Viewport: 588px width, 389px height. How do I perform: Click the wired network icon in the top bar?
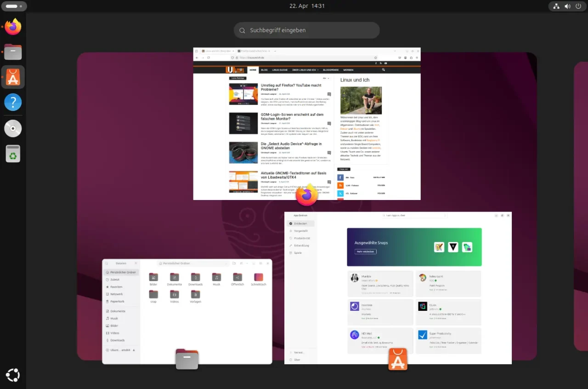[x=556, y=6]
